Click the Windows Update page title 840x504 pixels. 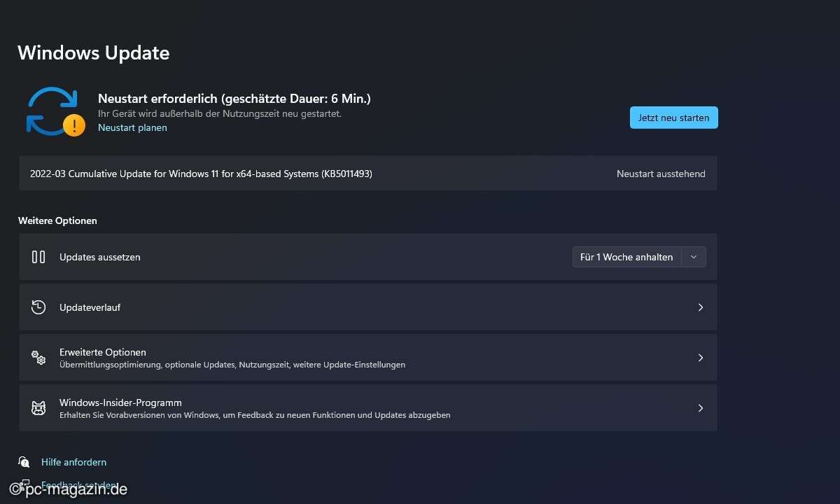pos(93,52)
